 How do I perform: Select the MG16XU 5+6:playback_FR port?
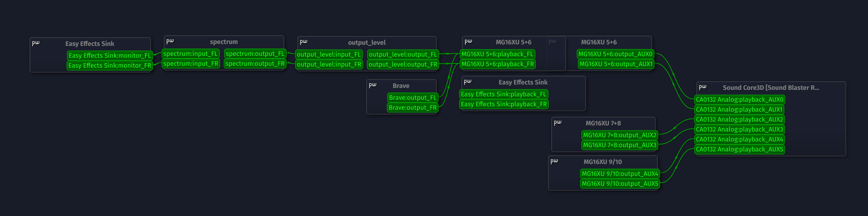click(498, 64)
